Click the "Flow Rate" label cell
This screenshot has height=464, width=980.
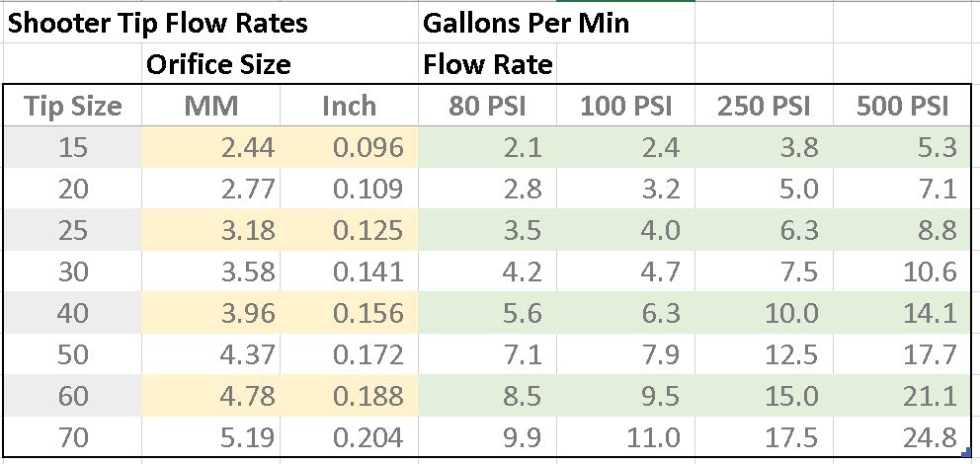488,65
